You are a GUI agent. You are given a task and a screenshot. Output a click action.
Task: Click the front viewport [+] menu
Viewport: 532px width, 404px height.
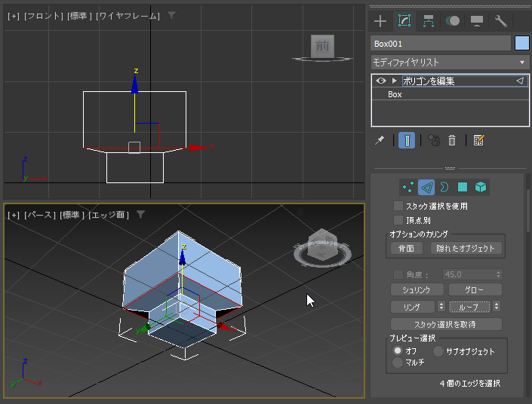(x=14, y=16)
